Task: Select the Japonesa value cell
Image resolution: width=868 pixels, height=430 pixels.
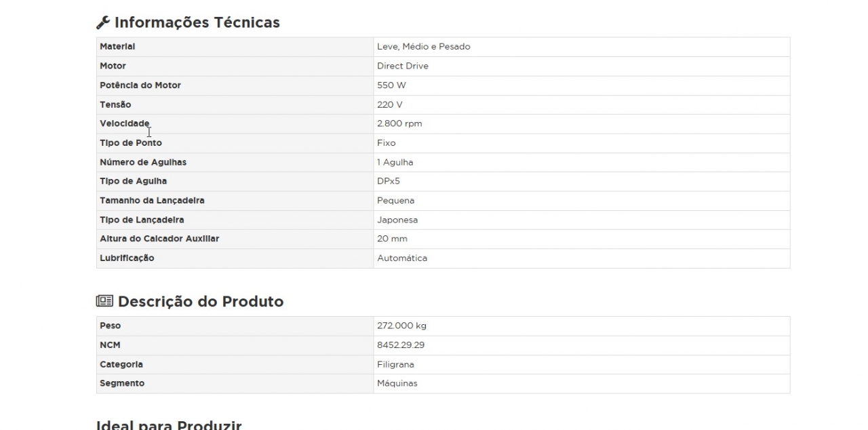Action: click(397, 220)
